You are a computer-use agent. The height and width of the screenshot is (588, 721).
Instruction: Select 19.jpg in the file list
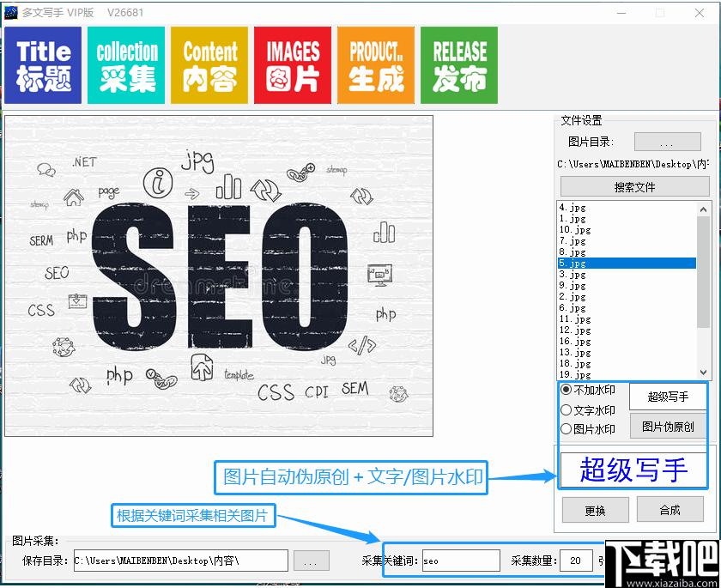click(x=627, y=374)
